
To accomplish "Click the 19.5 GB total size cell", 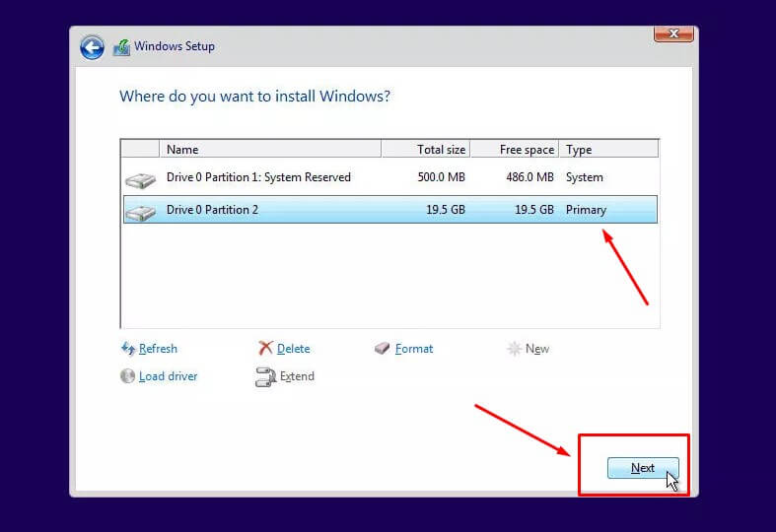I will coord(446,210).
